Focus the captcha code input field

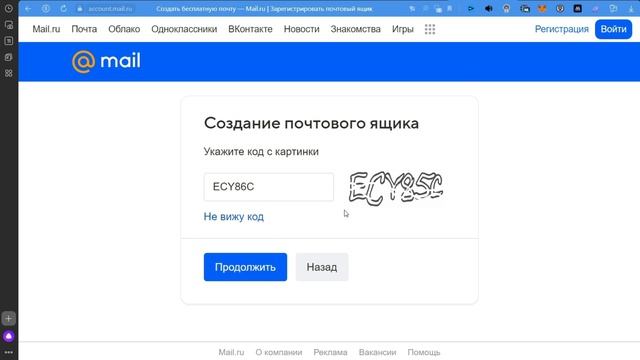pyautogui.click(x=269, y=187)
